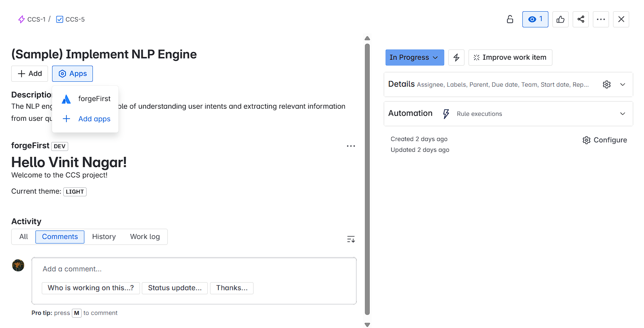Screen dimensions: 644x328
Task: Click the lightning bolt automation icon beside status
Action: pos(456,58)
